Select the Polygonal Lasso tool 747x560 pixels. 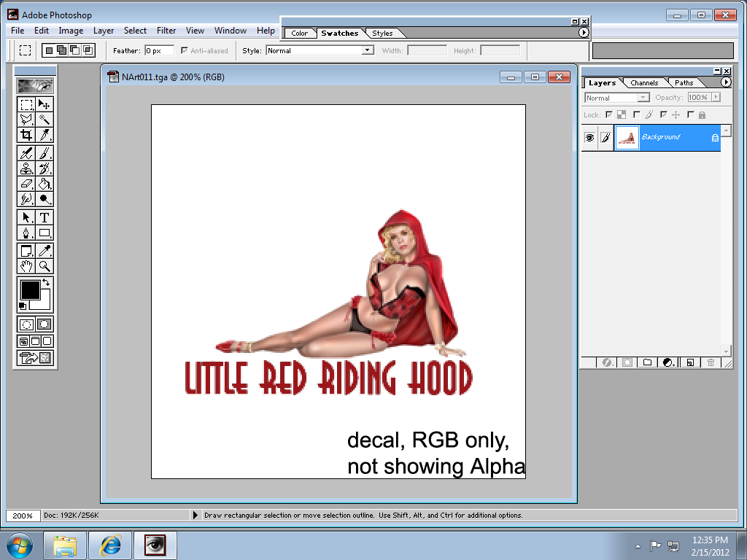[26, 120]
